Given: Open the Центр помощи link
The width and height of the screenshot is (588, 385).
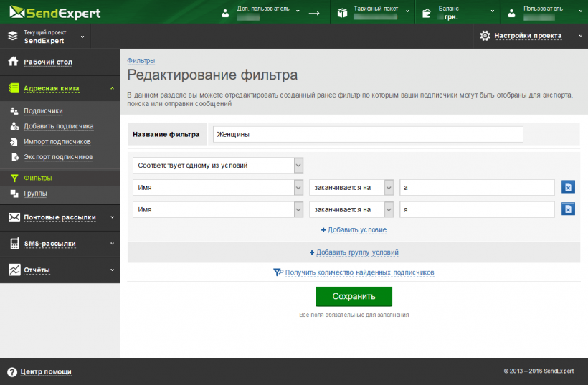Looking at the screenshot, I should pos(46,372).
